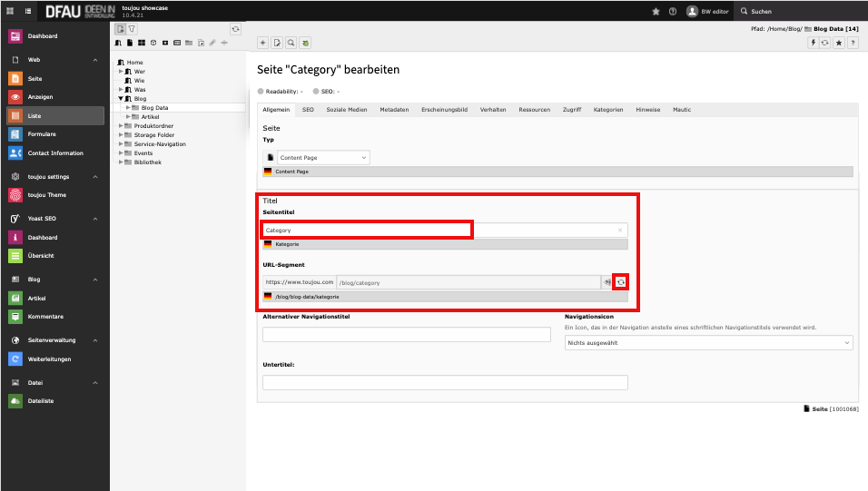868x491 pixels.
Task: Collapse the Web module group
Action: (95, 60)
